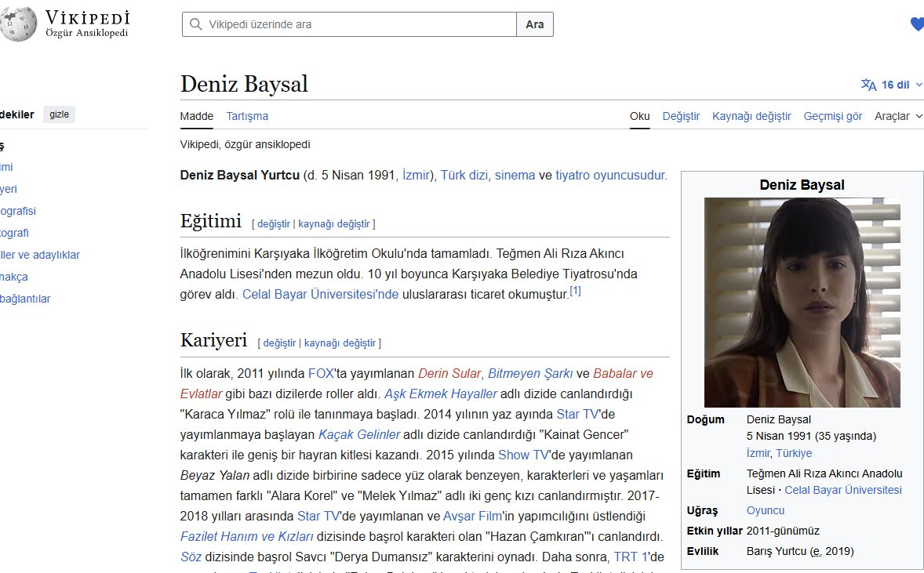The image size is (924, 573).
Task: Open the Türkiye link in the infobox
Action: tap(793, 453)
